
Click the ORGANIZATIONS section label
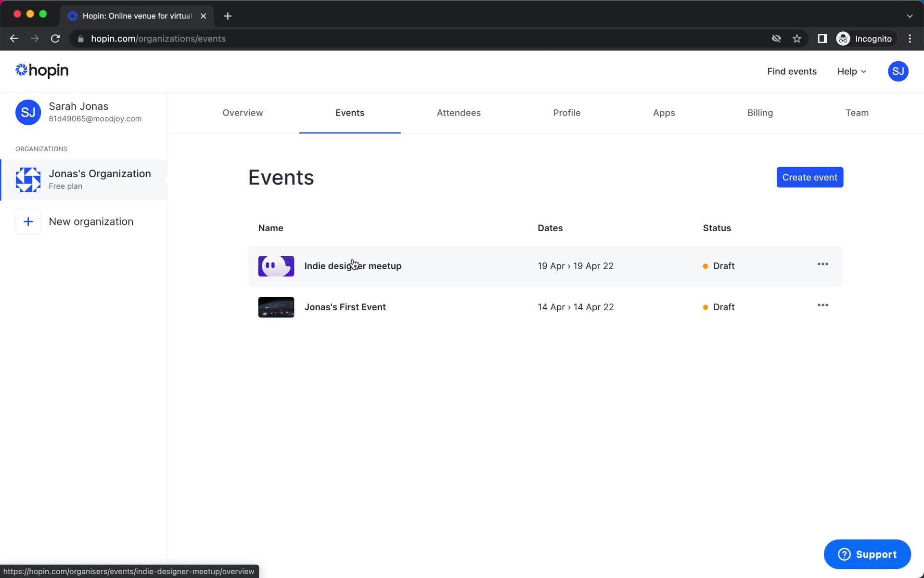(x=41, y=149)
